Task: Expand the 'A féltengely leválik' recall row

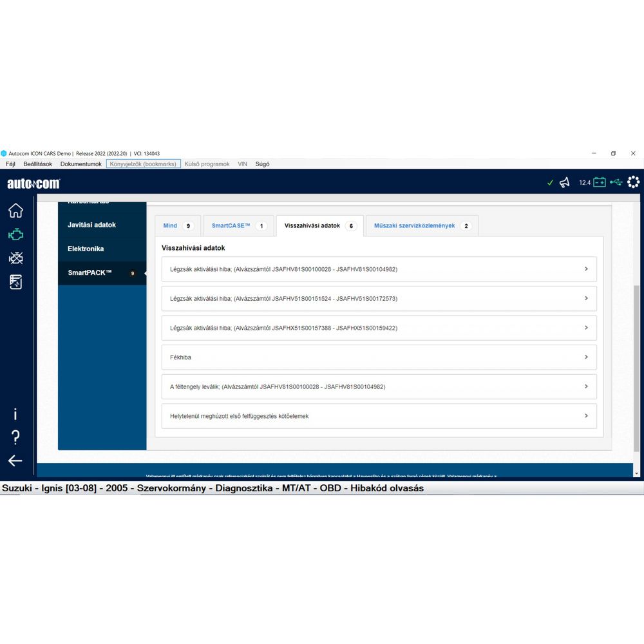Action: click(379, 386)
